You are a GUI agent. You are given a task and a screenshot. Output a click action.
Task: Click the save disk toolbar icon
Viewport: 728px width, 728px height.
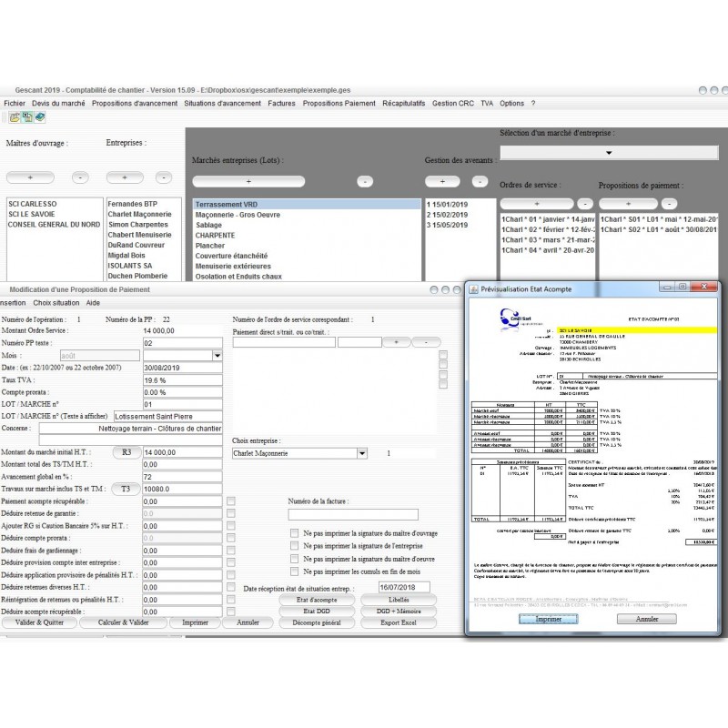point(27,117)
